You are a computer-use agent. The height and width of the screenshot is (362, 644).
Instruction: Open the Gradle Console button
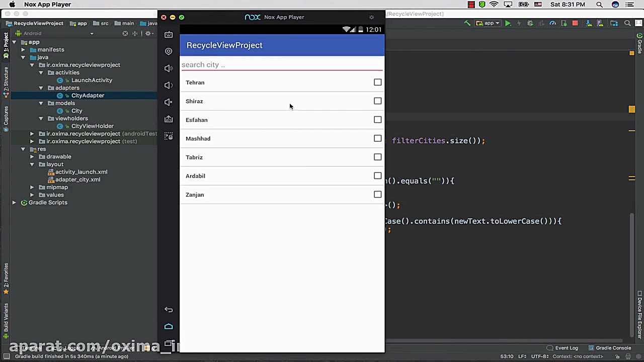click(x=610, y=348)
